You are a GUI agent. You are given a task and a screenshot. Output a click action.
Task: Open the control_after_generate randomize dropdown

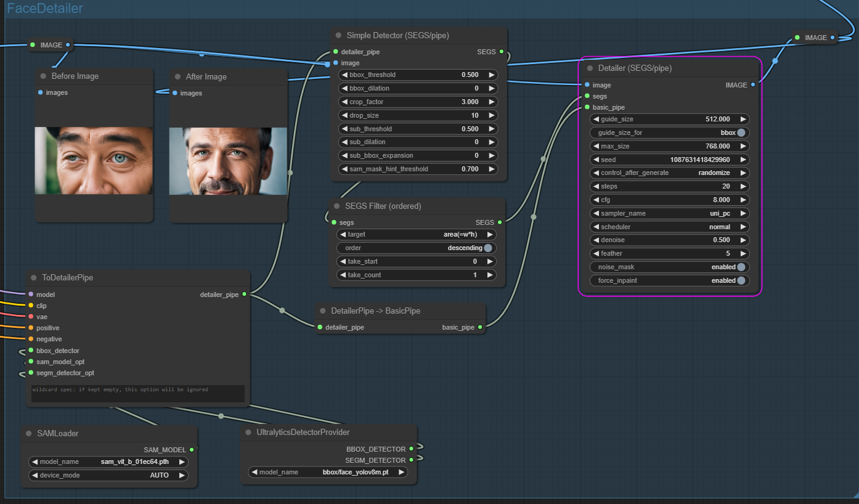[670, 173]
